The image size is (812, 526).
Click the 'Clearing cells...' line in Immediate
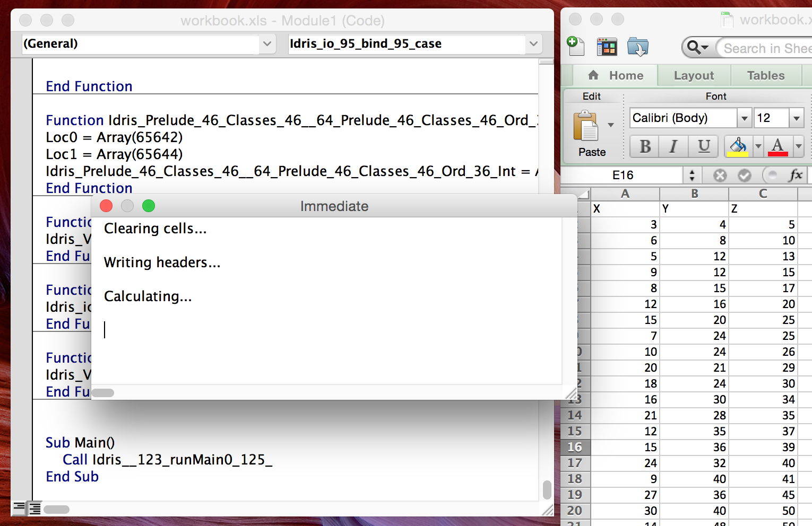pos(155,229)
